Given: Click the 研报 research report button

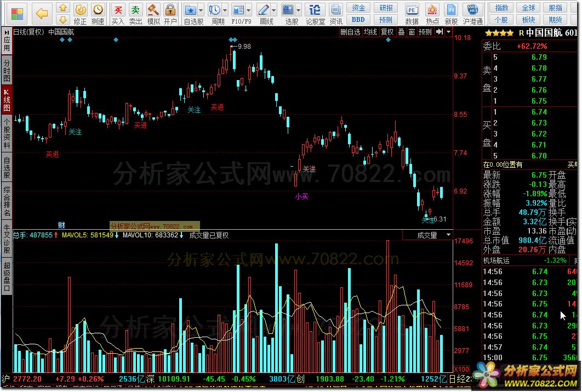Looking at the screenshot, I should [386, 8].
